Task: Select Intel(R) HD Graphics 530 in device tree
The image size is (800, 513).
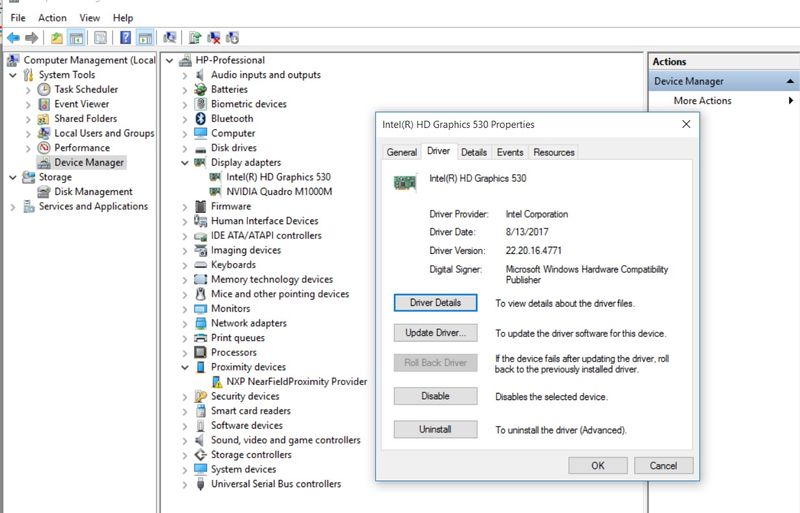Action: [278, 177]
